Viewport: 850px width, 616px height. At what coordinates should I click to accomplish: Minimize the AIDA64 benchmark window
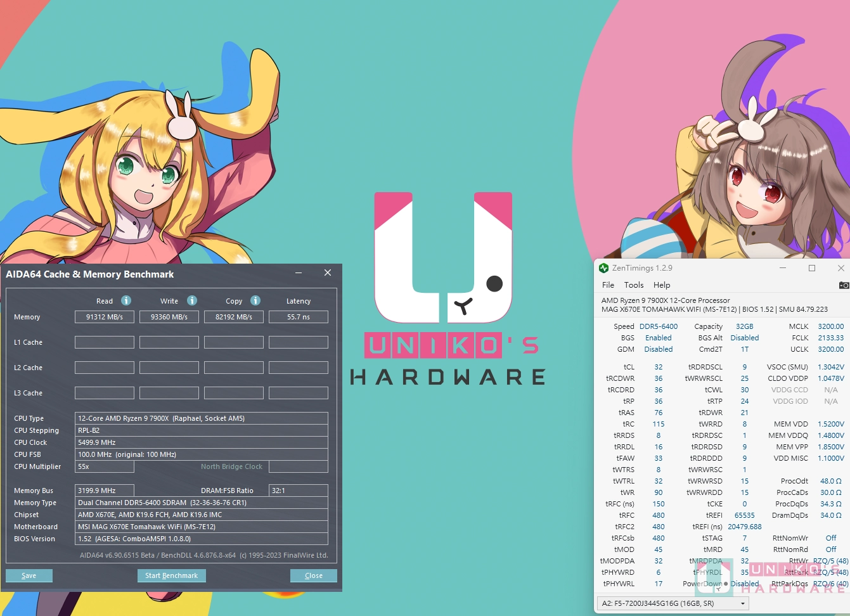pos(299,273)
